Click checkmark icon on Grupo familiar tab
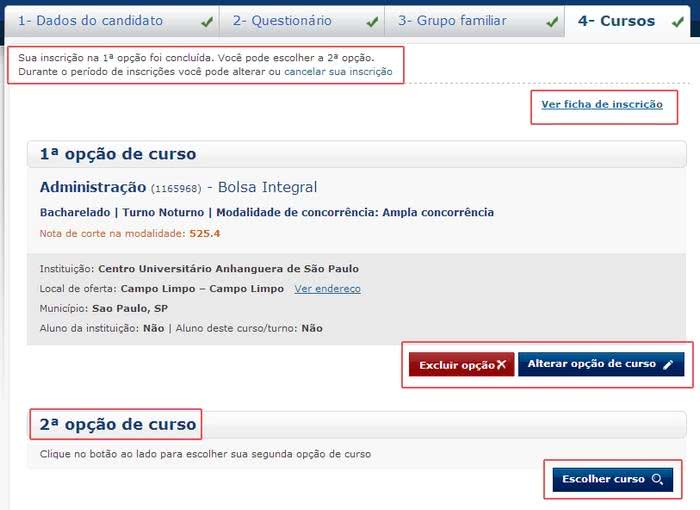Viewport: 700px width, 510px height. tap(552, 21)
